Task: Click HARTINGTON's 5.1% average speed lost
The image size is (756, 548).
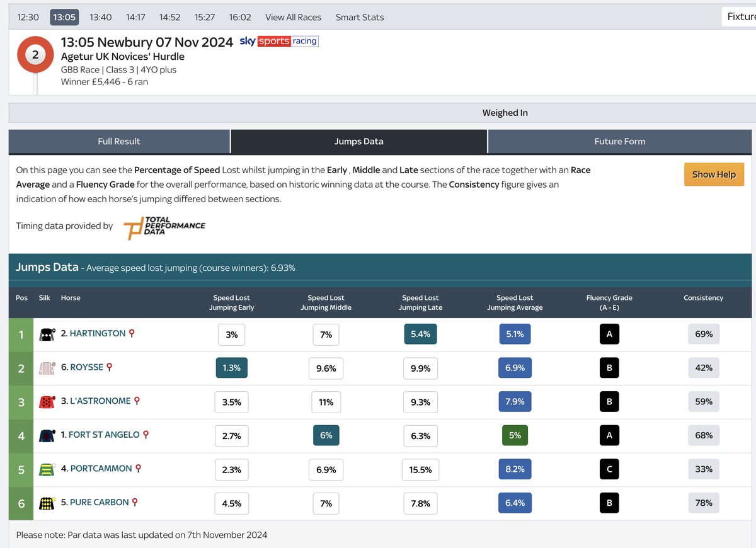Action: click(x=515, y=334)
